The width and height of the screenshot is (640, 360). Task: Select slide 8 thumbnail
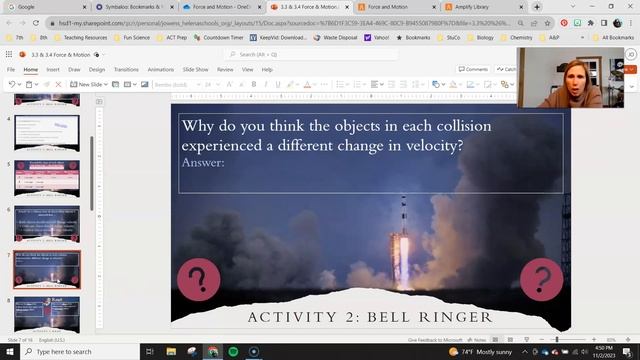pyautogui.click(x=47, y=314)
